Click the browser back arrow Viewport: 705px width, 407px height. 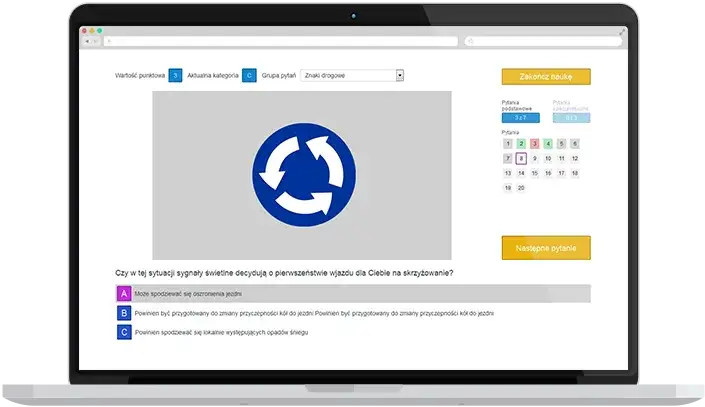tap(86, 41)
